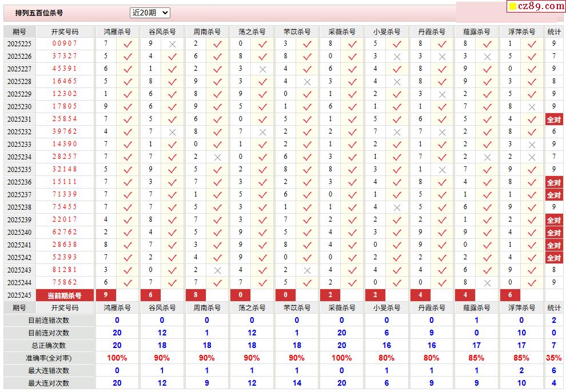Click the X mark for 芣苡杀号 in row 2025228

click(307, 82)
